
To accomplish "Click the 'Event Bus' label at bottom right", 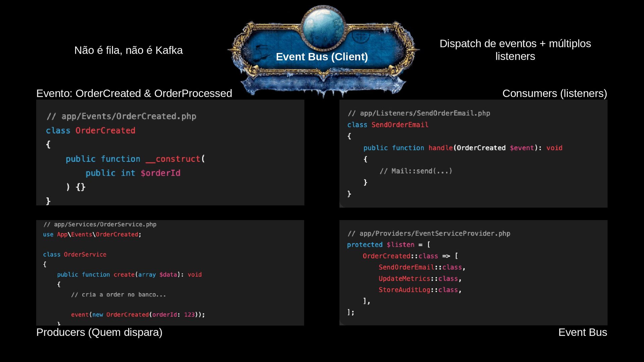I will [583, 332].
